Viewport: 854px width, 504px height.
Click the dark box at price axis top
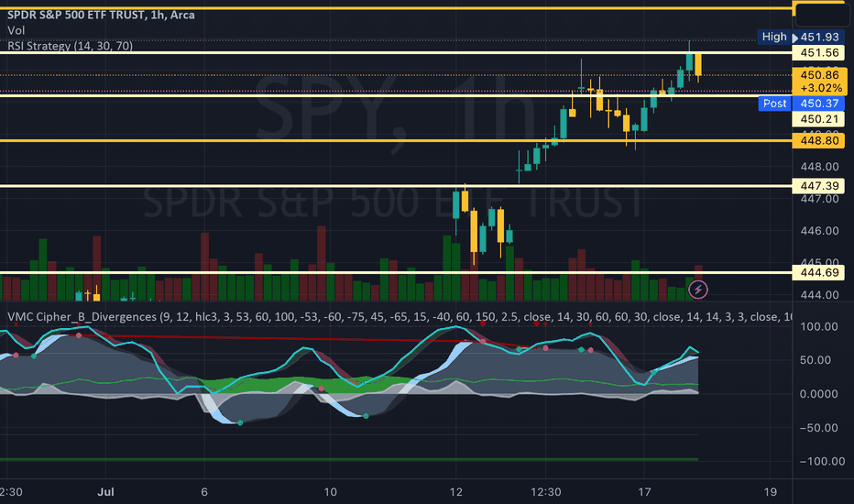pos(822,15)
